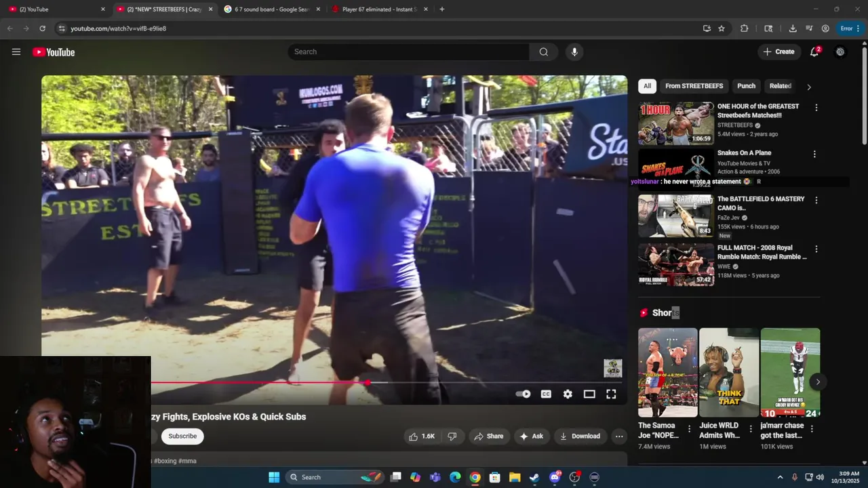This screenshot has height=488, width=868.
Task: Select the From STREETBEEFS filter chip
Action: (694, 86)
